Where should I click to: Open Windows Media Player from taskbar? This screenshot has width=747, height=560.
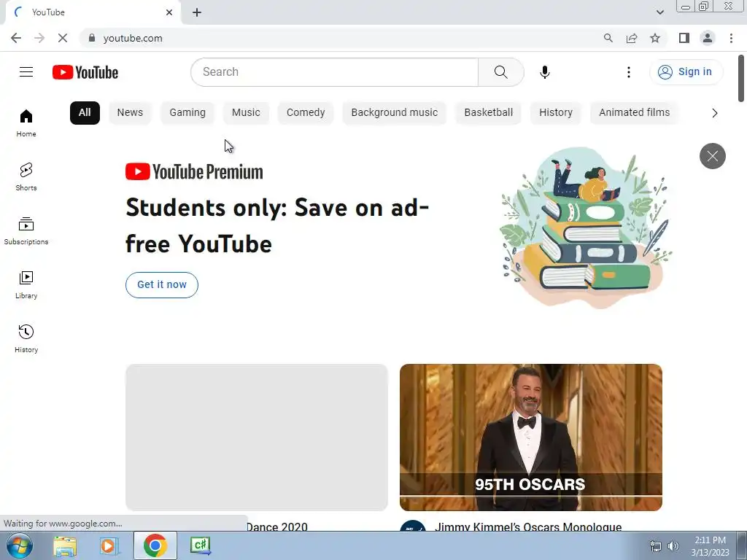(109, 545)
